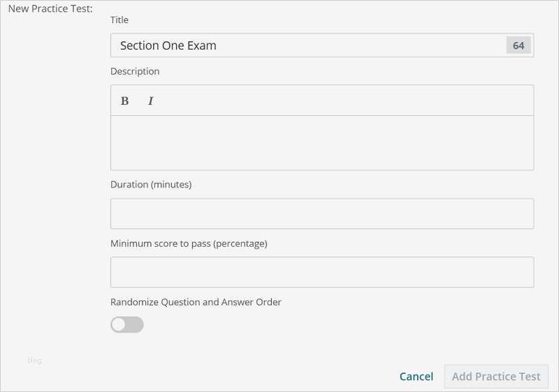Click the faint blog text
This screenshot has width=559, height=392.
click(x=34, y=361)
